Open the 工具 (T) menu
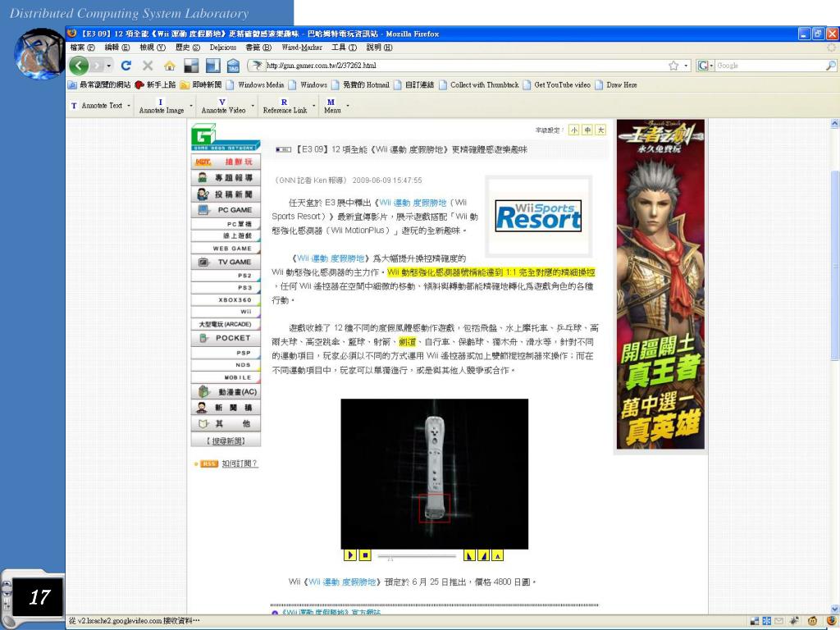Viewport: 840px width, 630px height. (x=344, y=47)
